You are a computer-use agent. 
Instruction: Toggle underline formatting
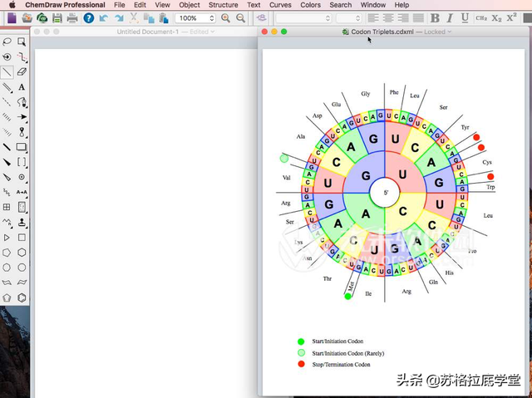465,17
